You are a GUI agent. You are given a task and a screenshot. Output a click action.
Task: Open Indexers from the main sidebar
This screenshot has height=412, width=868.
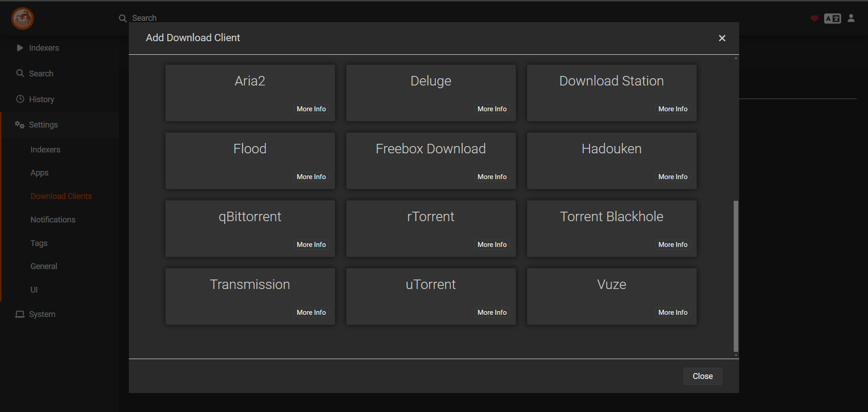pyautogui.click(x=44, y=48)
